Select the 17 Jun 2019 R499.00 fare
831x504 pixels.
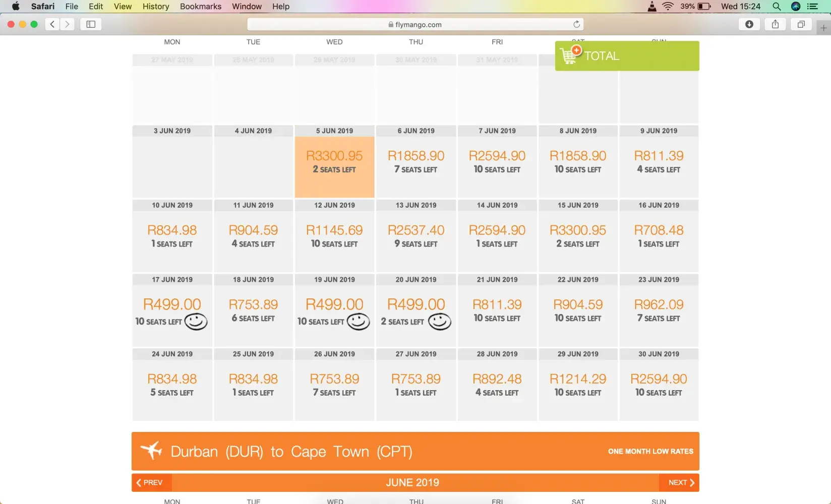[x=172, y=310]
